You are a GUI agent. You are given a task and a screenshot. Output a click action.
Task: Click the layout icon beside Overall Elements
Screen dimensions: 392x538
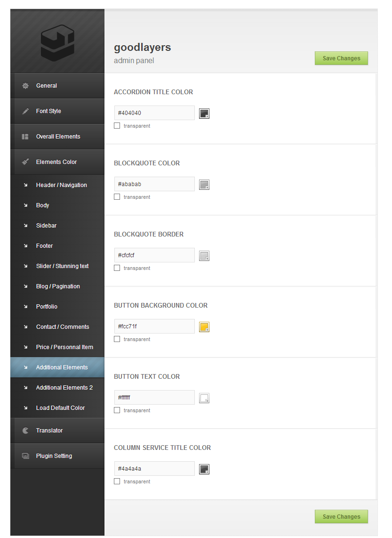(x=25, y=137)
